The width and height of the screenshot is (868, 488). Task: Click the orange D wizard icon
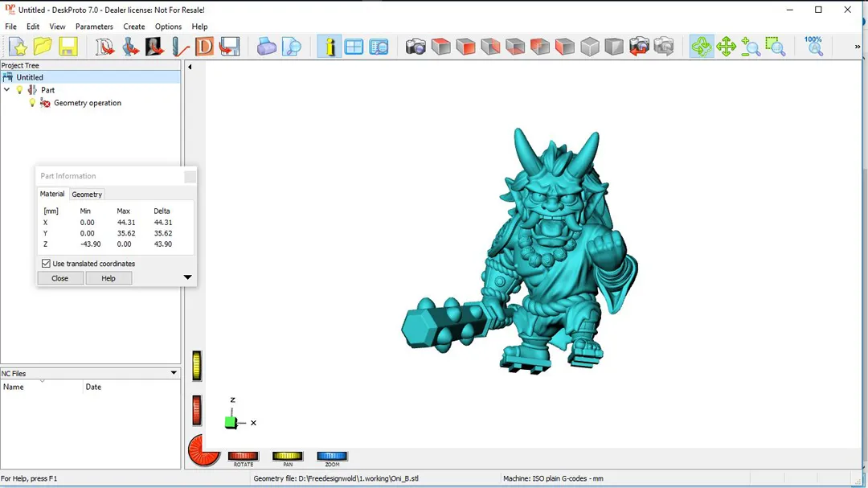[204, 47]
